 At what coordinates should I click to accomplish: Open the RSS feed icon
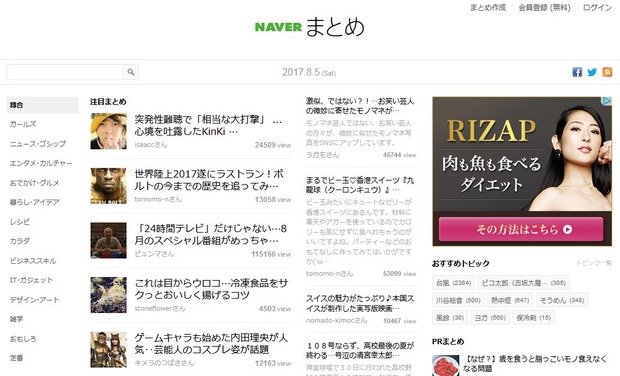[607, 72]
